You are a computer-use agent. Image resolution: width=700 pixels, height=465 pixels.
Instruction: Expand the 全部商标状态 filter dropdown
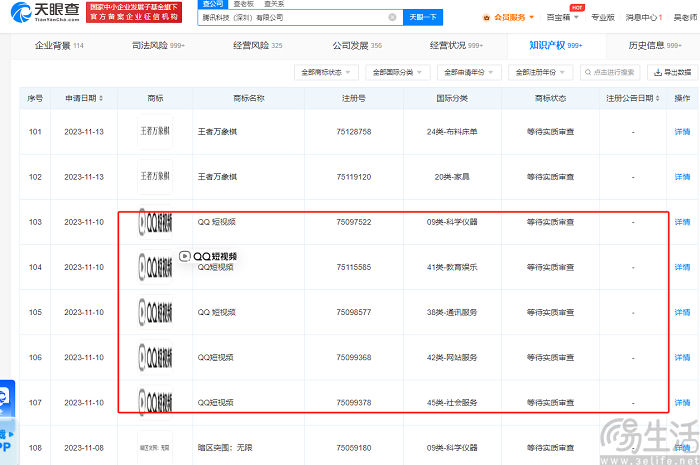tap(326, 72)
